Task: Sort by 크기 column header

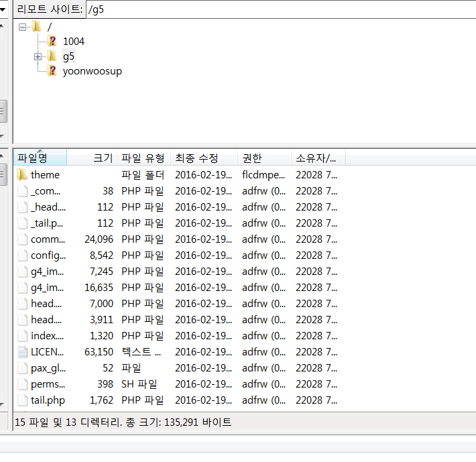Action: [x=92, y=158]
